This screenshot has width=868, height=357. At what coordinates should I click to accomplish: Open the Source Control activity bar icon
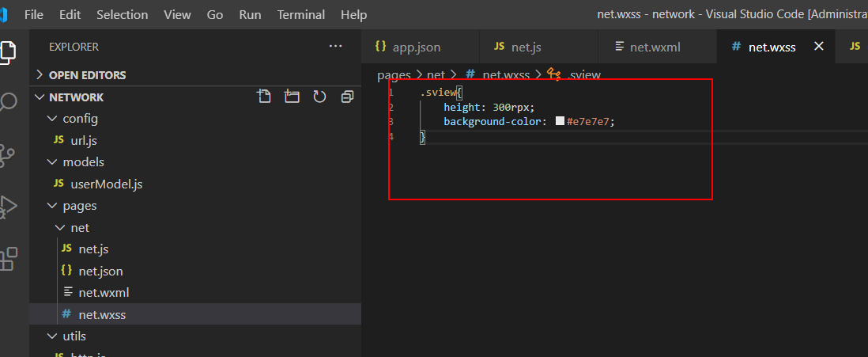[x=8, y=156]
